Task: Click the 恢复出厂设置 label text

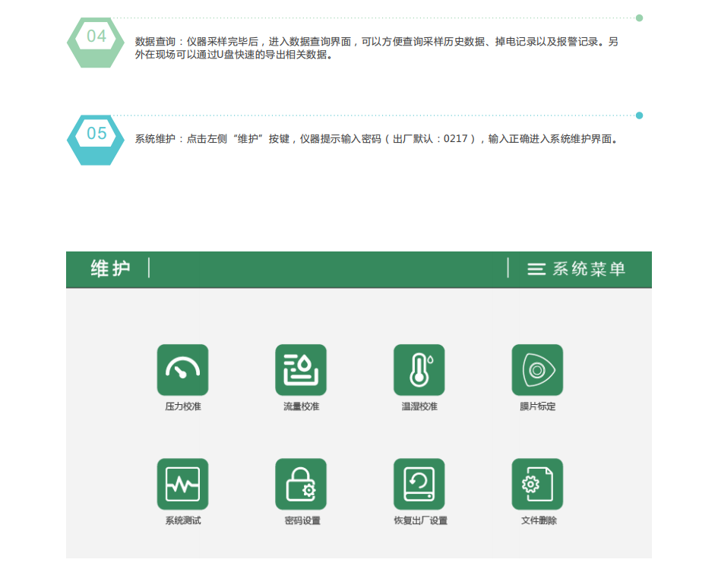Action: coord(420,520)
